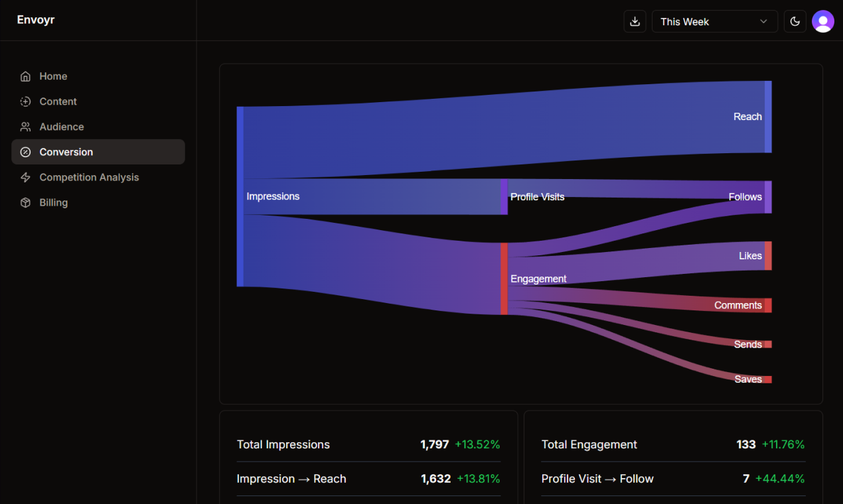Image resolution: width=843 pixels, height=504 pixels.
Task: Toggle dark mode with the moon icon
Action: (x=795, y=21)
